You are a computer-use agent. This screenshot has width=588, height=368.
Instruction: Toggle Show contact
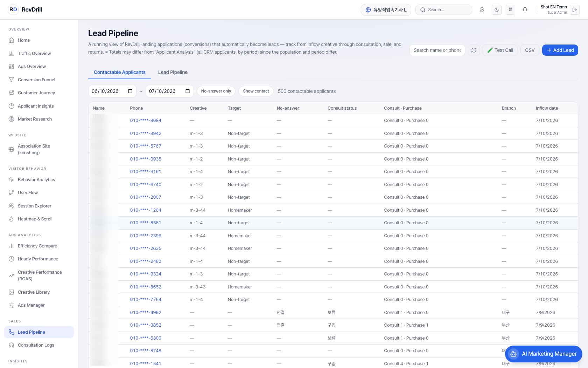(x=256, y=91)
